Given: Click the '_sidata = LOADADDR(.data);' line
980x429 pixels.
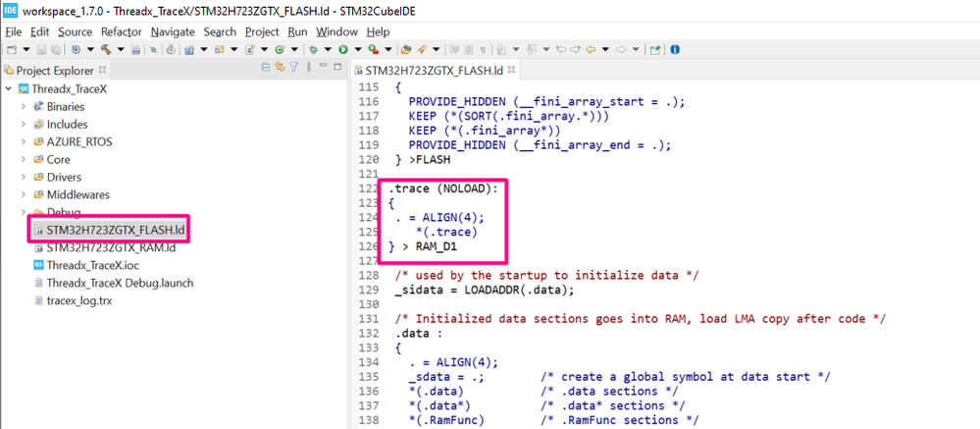Looking at the screenshot, I should click(484, 291).
